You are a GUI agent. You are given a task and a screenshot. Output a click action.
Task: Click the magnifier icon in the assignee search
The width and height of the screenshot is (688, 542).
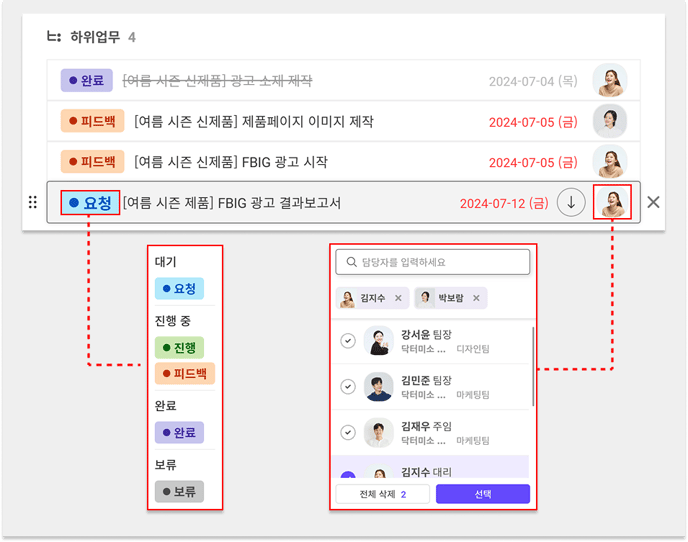click(x=351, y=262)
